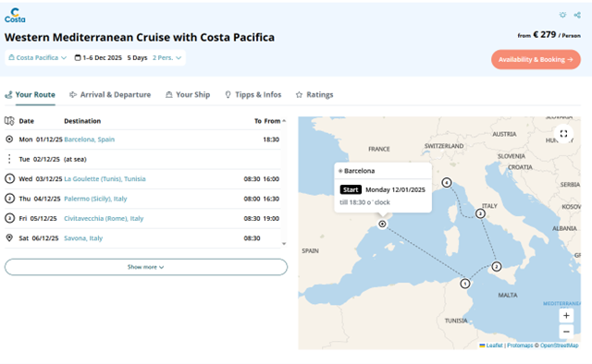The height and width of the screenshot is (364, 592).
Task: Expand route list with Show more
Action: [146, 267]
